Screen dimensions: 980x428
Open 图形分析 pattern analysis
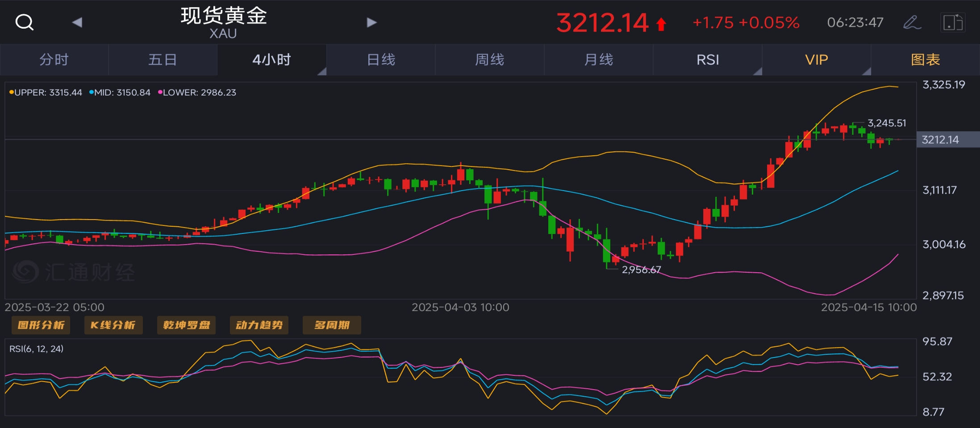[41, 325]
